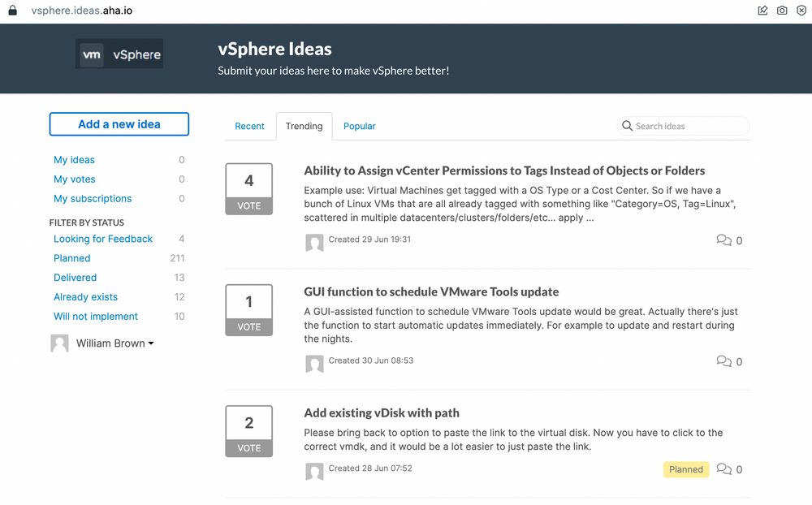This screenshot has height=505, width=812.
Task: Filter by Looking for Feedback status
Action: point(103,239)
